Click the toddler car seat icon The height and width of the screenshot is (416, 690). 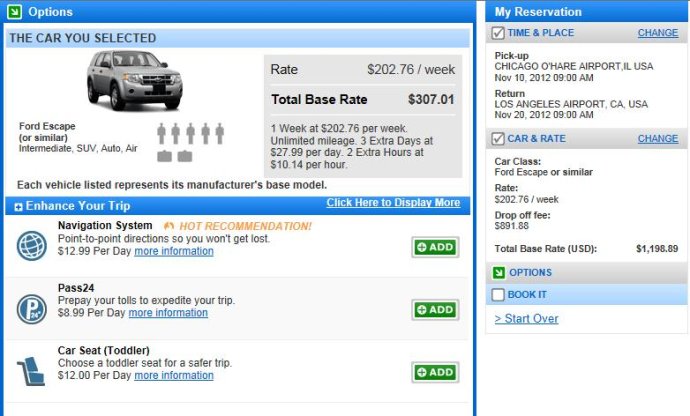31,371
